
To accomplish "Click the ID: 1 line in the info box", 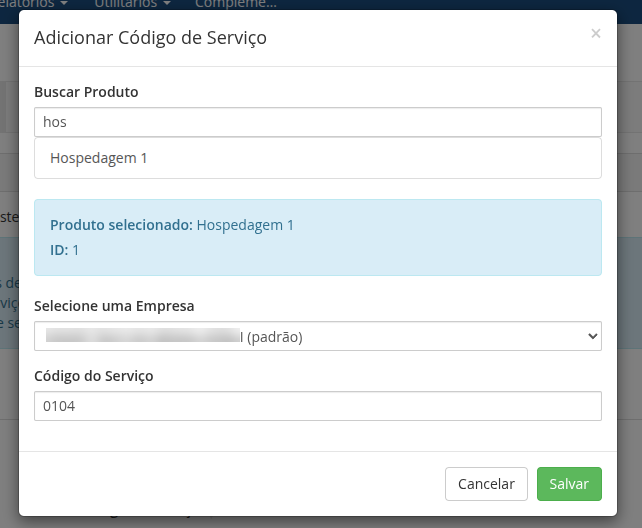I will 64,249.
